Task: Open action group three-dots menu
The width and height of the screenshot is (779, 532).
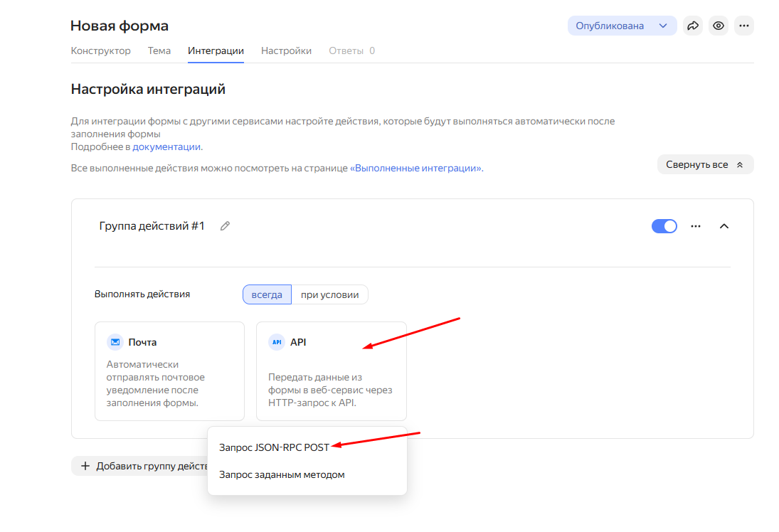Action: (696, 226)
